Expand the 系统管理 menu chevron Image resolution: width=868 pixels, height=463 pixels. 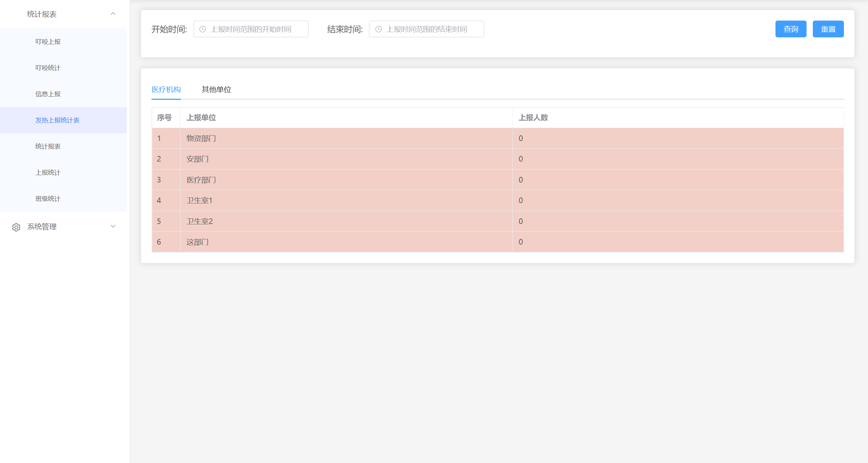click(x=113, y=226)
